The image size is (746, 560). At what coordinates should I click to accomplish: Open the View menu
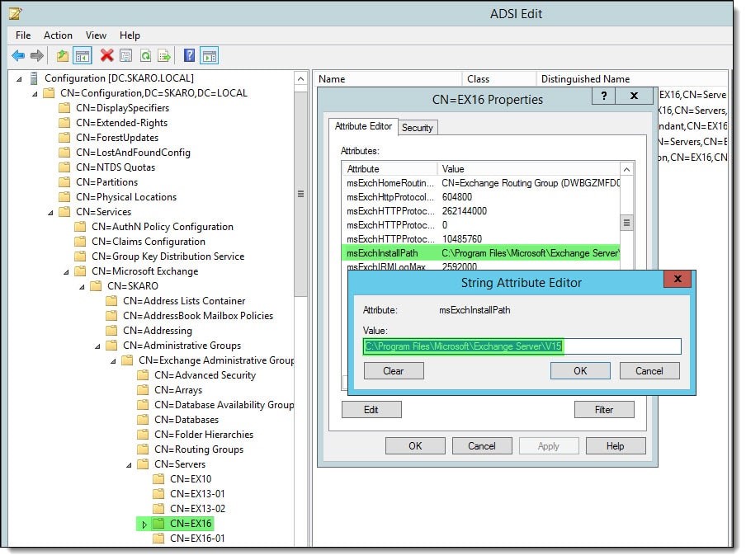(x=96, y=35)
